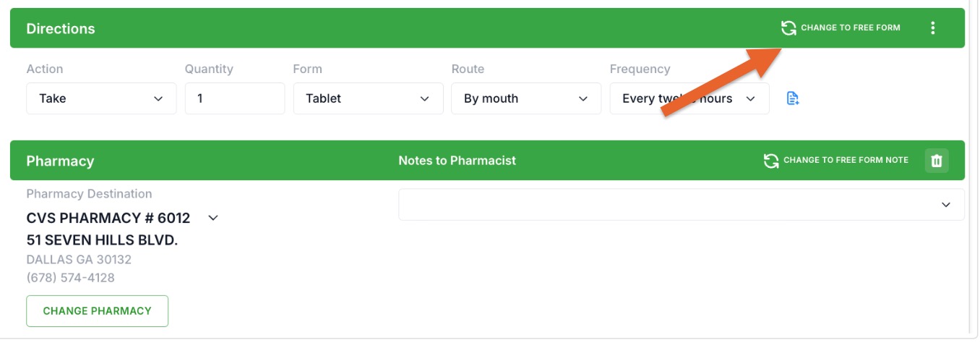Open the Action dropdown showing Take

(x=101, y=98)
